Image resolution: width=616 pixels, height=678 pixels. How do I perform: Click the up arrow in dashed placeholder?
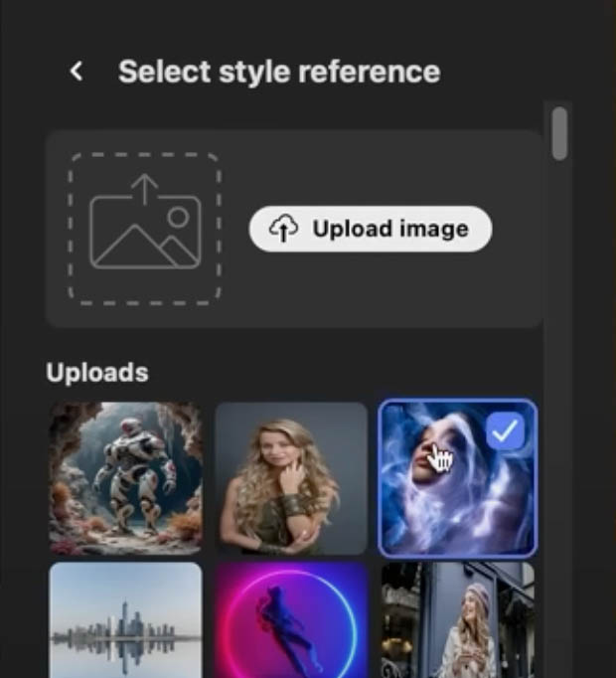click(145, 189)
